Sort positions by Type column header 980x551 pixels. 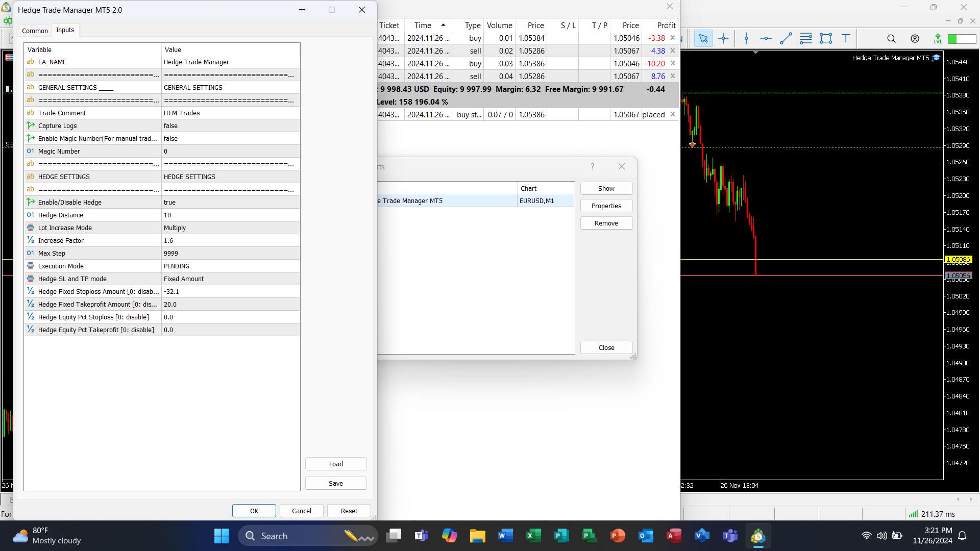pyautogui.click(x=468, y=25)
